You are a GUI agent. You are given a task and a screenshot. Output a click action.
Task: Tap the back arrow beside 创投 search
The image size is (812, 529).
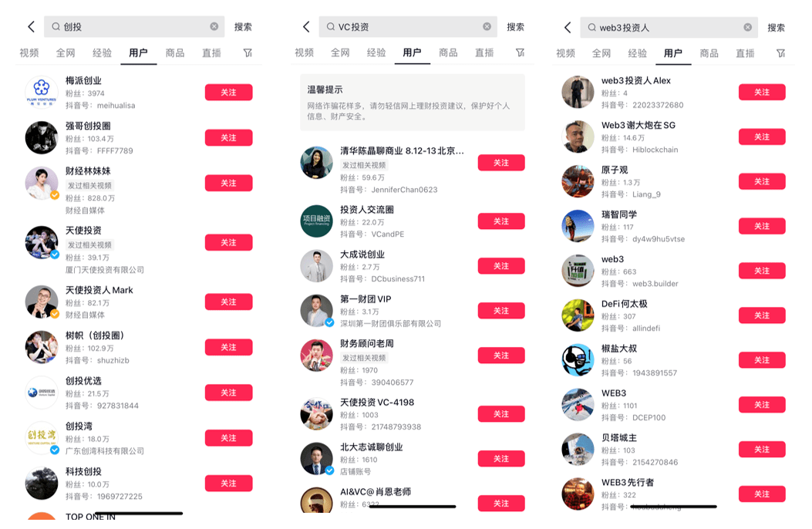point(32,26)
